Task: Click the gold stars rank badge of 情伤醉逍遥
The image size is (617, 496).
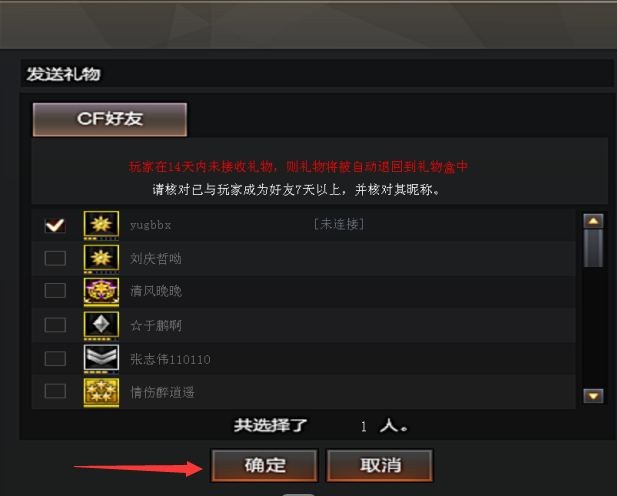Action: pyautogui.click(x=101, y=392)
